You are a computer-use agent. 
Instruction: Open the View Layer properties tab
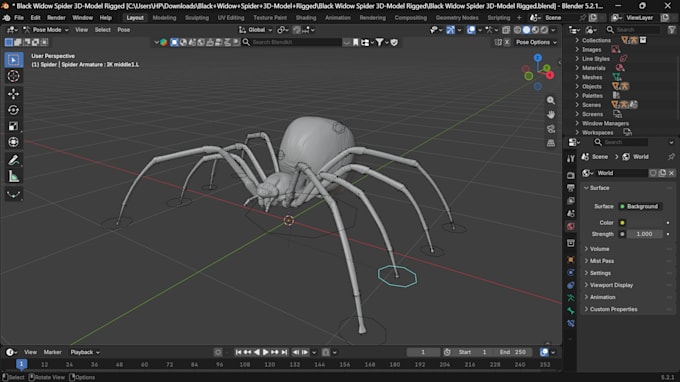coord(571,201)
